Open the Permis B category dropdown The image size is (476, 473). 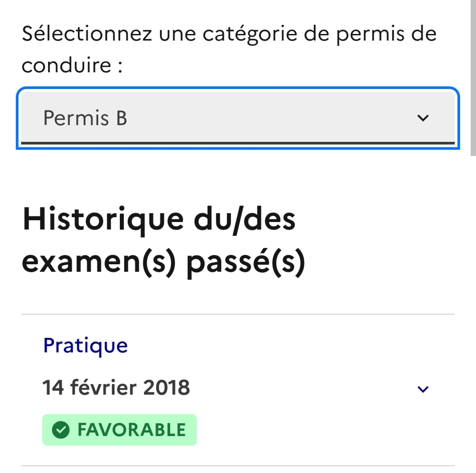(x=238, y=118)
